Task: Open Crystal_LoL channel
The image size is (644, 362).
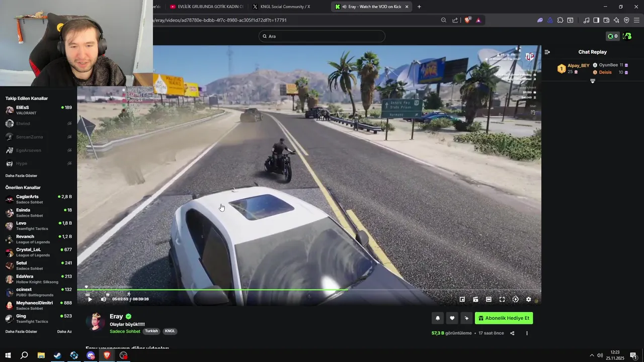Action: coord(38,252)
